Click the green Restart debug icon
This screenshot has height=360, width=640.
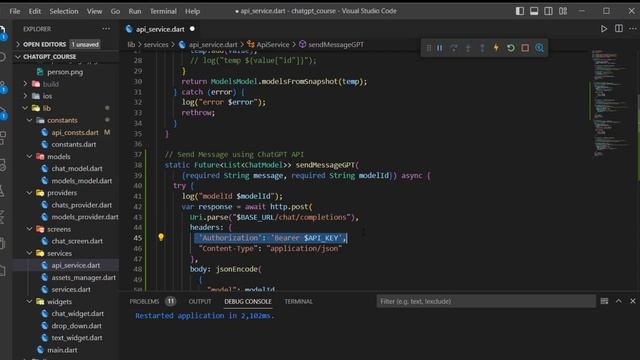pos(511,48)
